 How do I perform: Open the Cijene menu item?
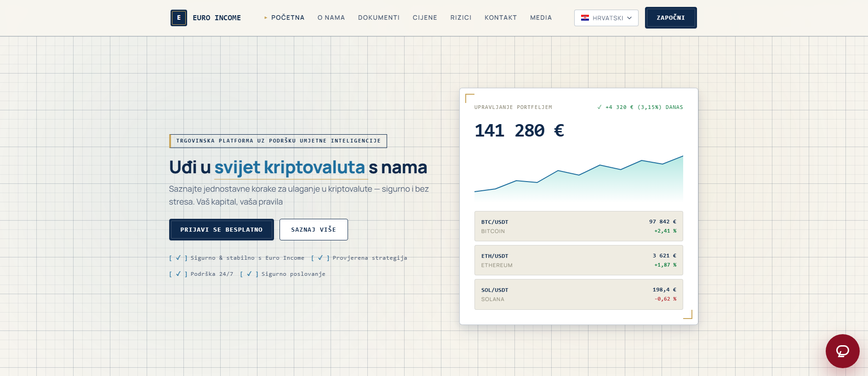tap(425, 17)
